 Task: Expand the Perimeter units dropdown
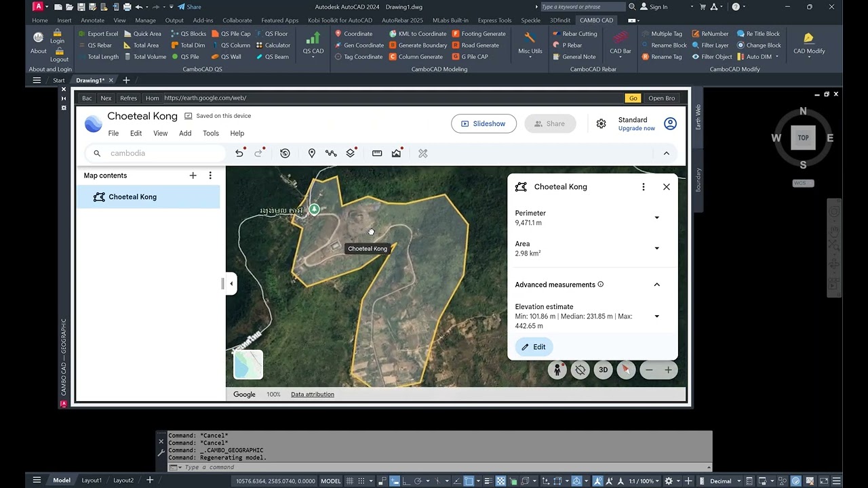[656, 218]
